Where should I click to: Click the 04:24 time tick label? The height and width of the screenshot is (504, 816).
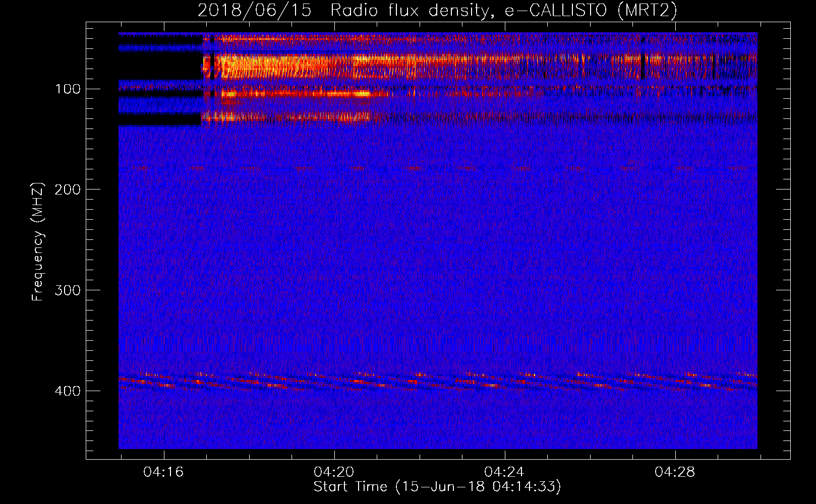tap(504, 472)
